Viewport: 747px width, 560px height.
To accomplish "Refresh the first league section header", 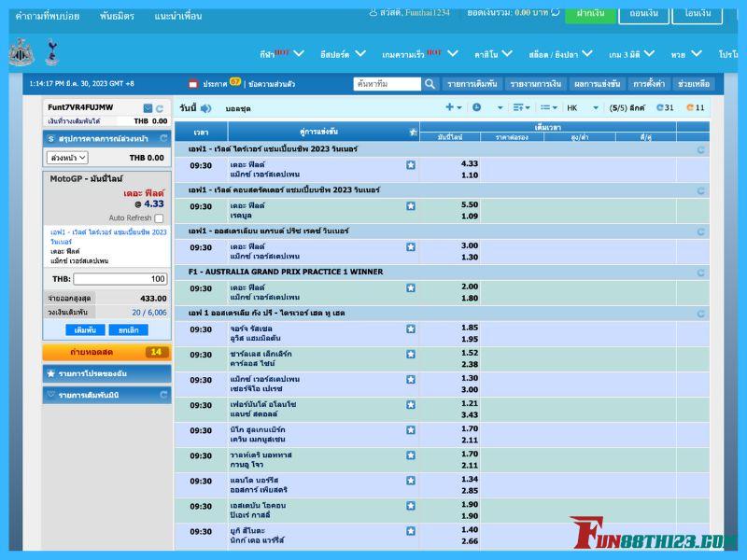I will pos(701,150).
